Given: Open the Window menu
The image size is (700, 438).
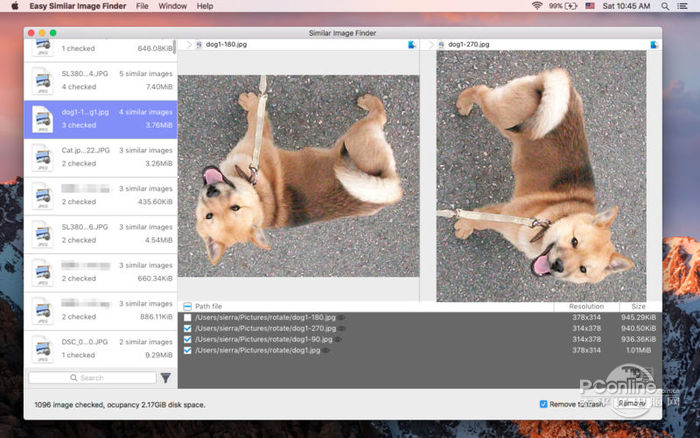Looking at the screenshot, I should [x=172, y=6].
